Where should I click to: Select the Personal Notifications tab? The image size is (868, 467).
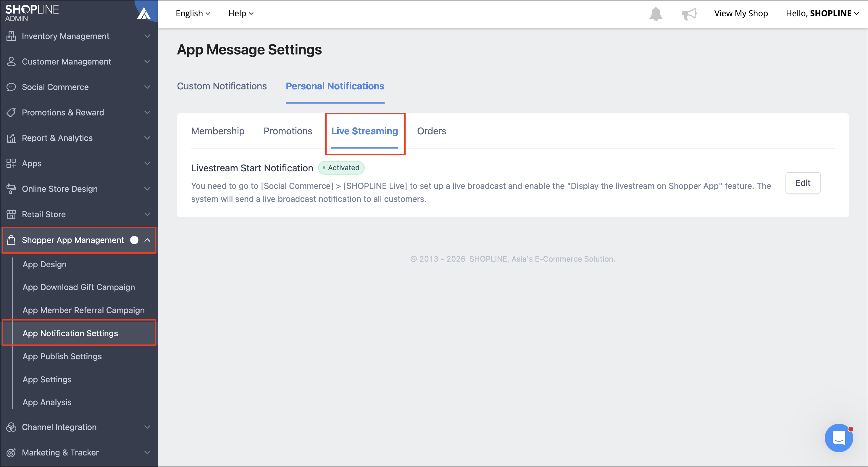click(x=335, y=86)
